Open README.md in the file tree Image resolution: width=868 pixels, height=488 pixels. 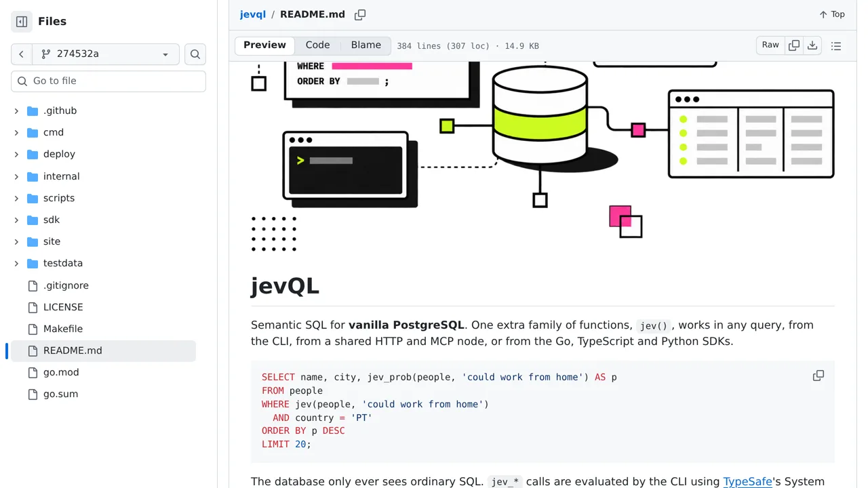coord(103,351)
